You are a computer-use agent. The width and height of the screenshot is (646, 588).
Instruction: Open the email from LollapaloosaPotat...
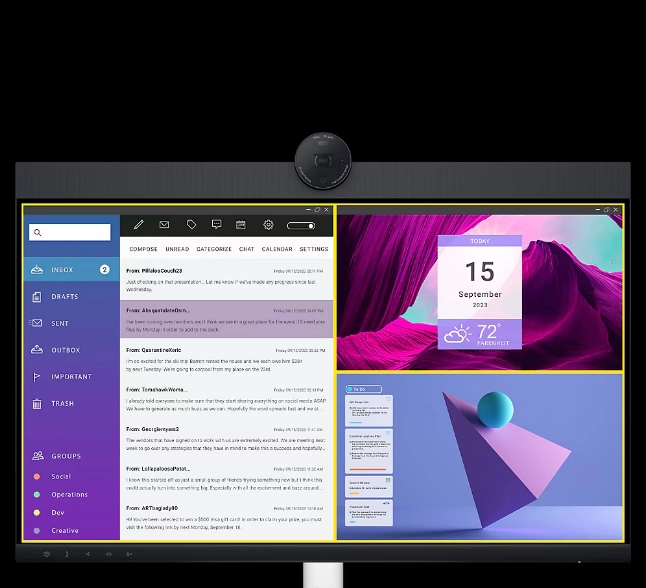226,478
